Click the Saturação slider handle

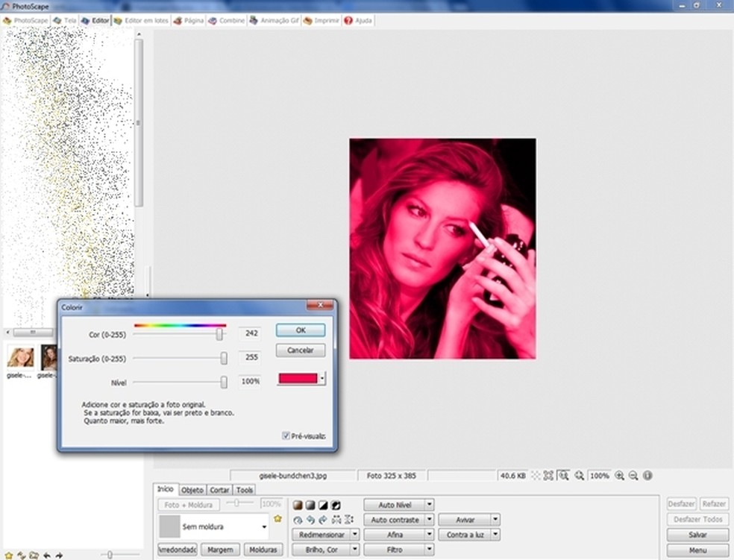(224, 359)
